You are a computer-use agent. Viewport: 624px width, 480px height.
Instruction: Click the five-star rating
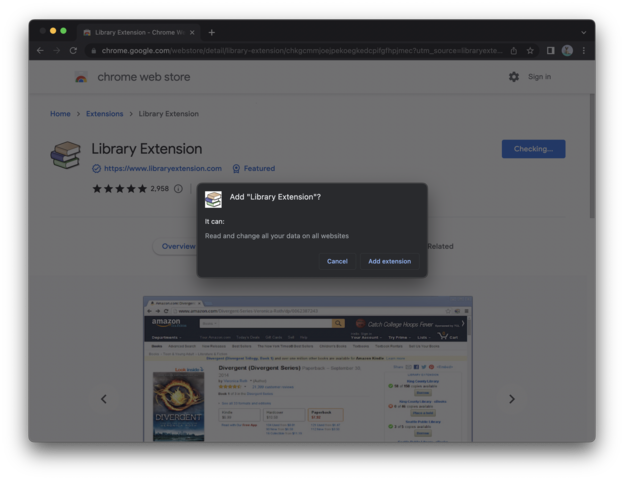point(119,189)
